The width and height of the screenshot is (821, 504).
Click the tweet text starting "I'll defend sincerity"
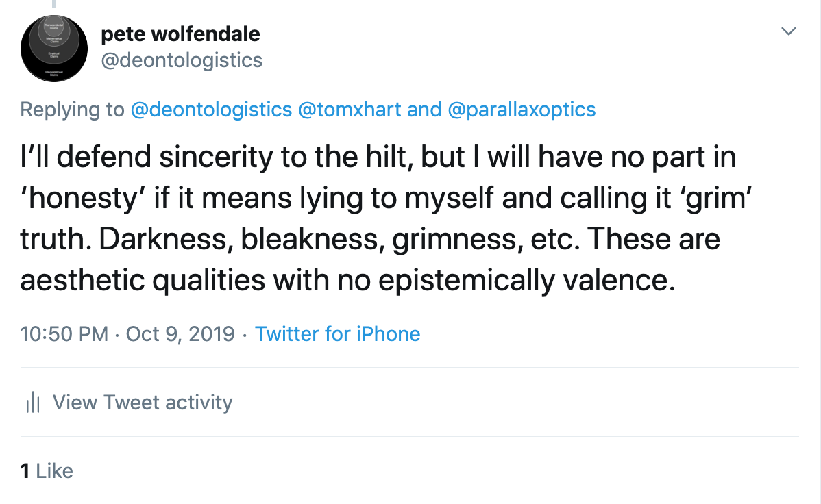click(x=377, y=157)
